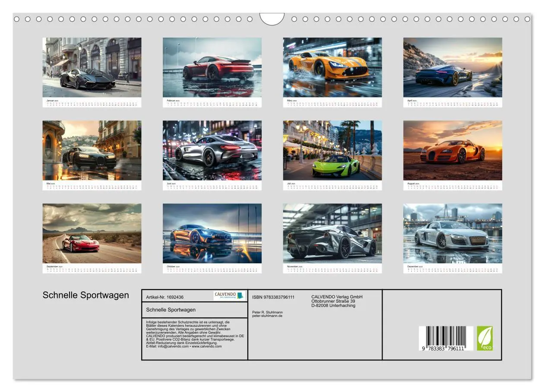Click 'D-82008 Unterhaching' text
Image resolution: width=544 pixels, height=392 pixels.
click(x=333, y=305)
